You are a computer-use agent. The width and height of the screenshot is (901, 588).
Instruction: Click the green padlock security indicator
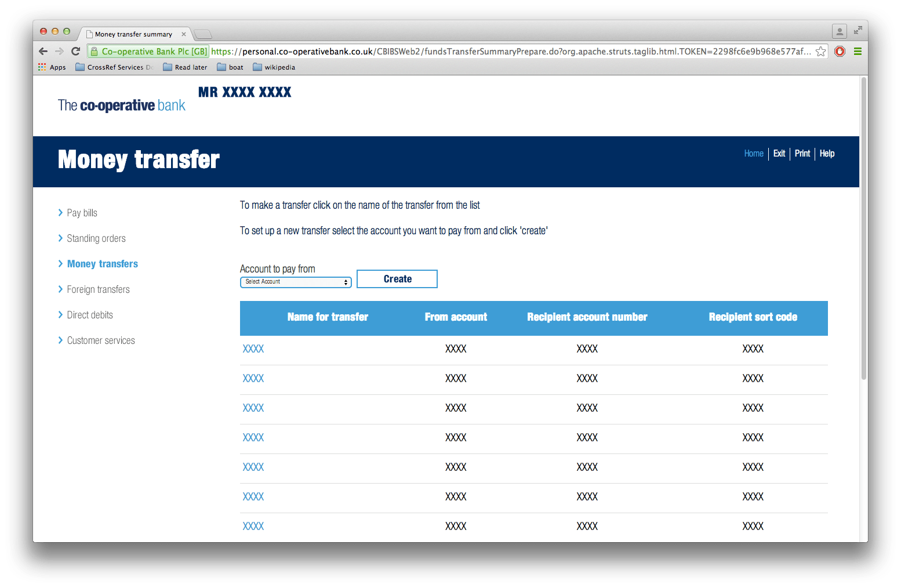pyautogui.click(x=95, y=51)
